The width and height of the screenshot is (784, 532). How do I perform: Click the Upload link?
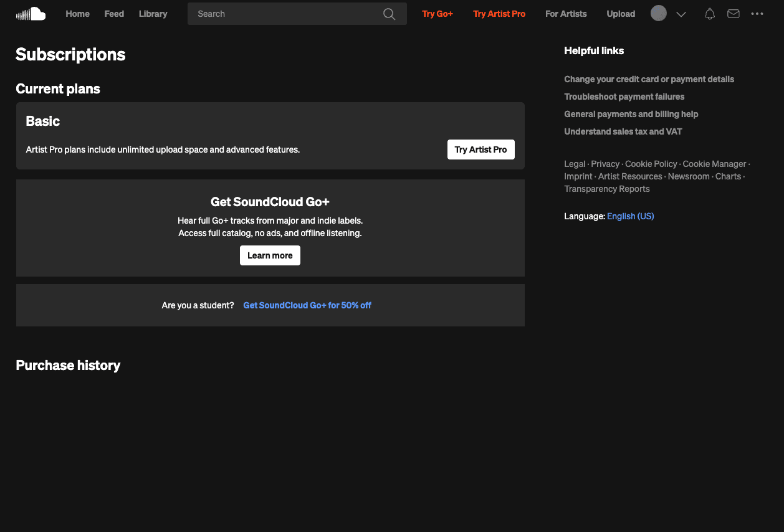coord(621,14)
